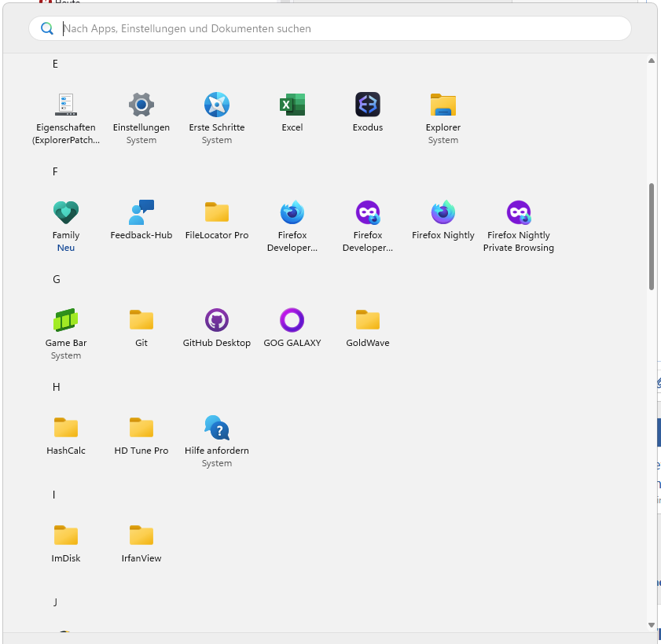Open the HashCalc folder

point(66,436)
